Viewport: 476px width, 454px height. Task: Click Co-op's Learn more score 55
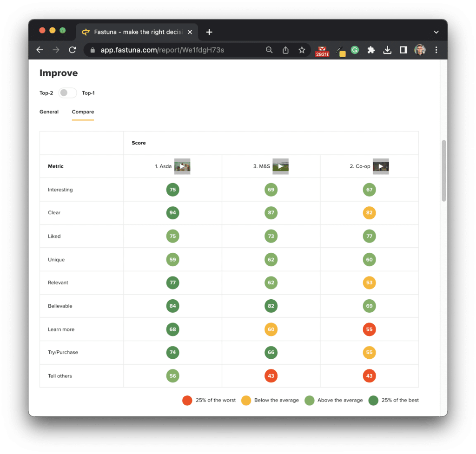369,329
